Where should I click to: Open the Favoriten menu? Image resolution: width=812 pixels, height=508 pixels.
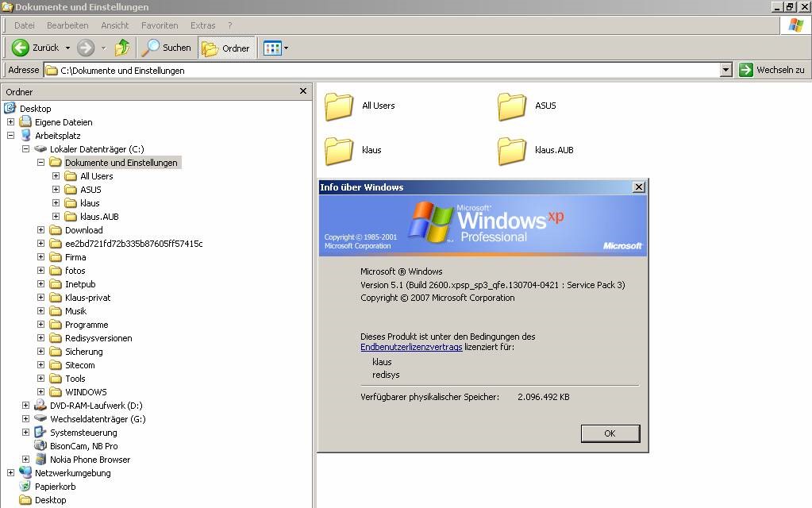pyautogui.click(x=160, y=25)
